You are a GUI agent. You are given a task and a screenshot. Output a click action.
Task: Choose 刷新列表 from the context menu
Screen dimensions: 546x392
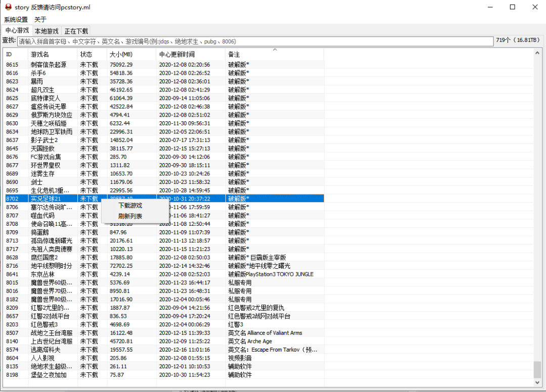pos(130,216)
